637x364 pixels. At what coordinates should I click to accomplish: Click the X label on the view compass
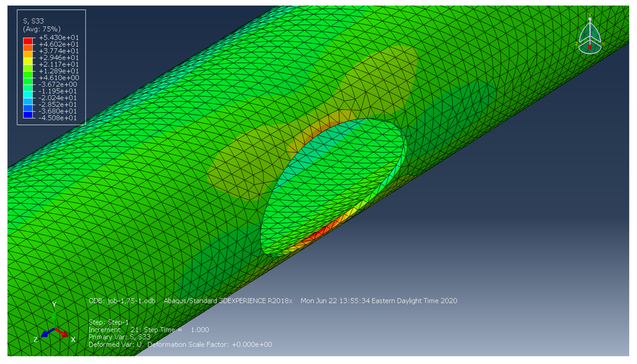[603, 44]
